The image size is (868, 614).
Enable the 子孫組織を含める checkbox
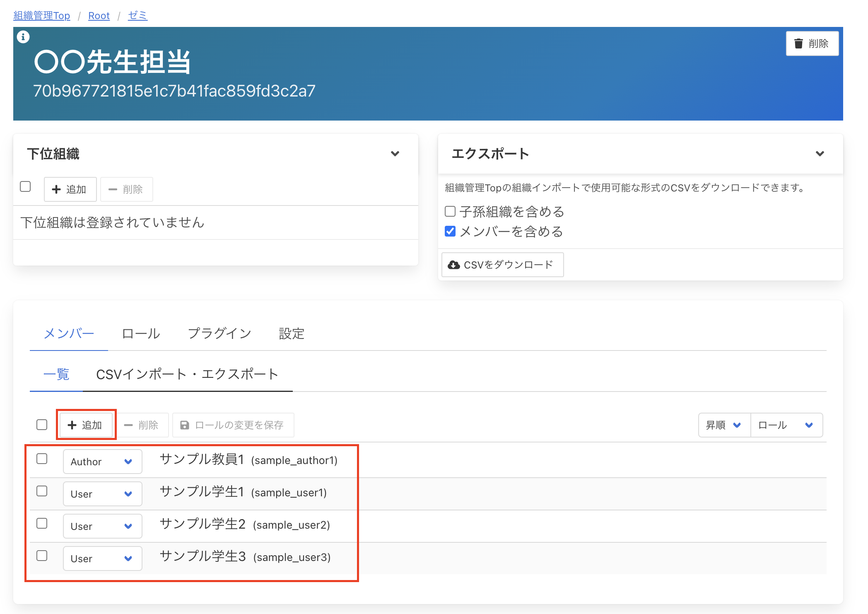450,212
